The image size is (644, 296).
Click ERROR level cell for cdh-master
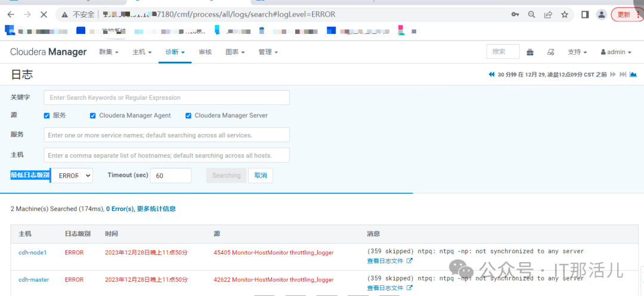74,279
